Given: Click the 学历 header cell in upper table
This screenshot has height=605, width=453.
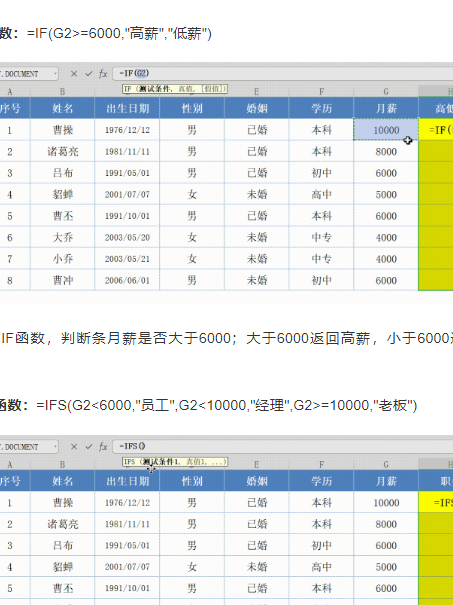Looking at the screenshot, I should click(321, 108).
